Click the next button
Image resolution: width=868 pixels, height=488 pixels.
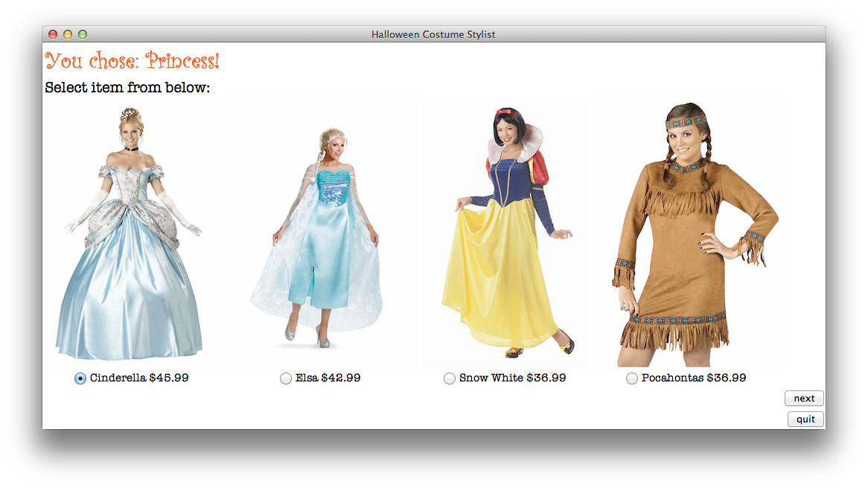[804, 399]
